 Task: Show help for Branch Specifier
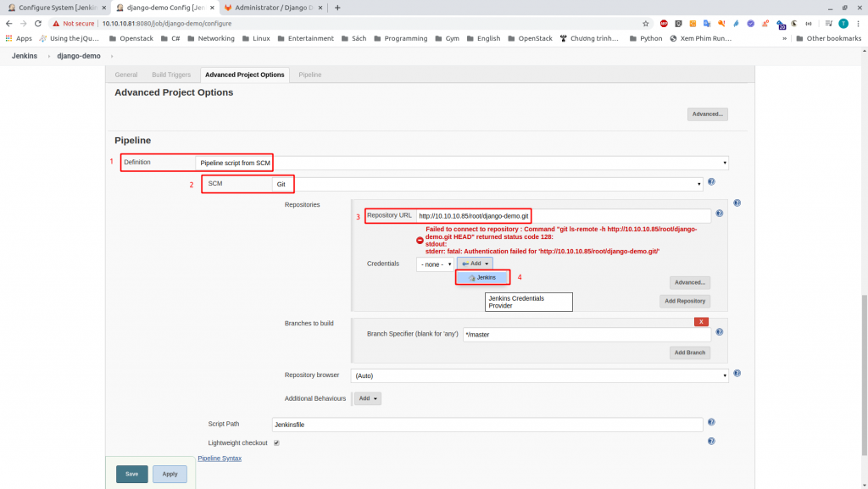(719, 332)
